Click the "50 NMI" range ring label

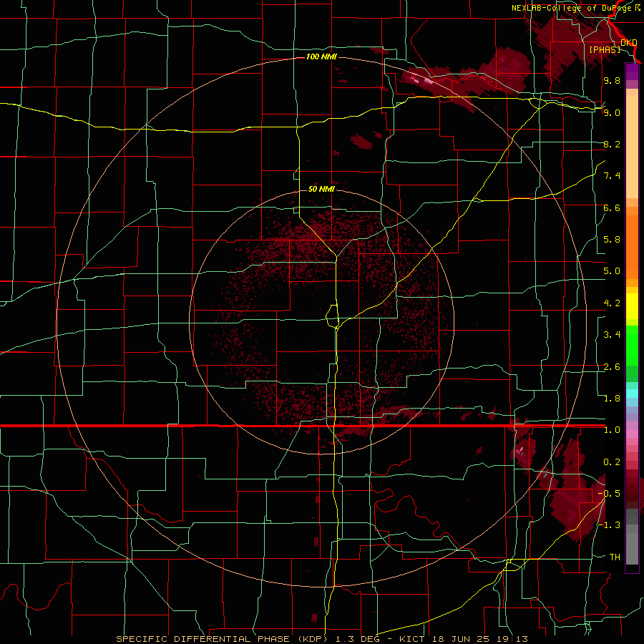(321, 189)
